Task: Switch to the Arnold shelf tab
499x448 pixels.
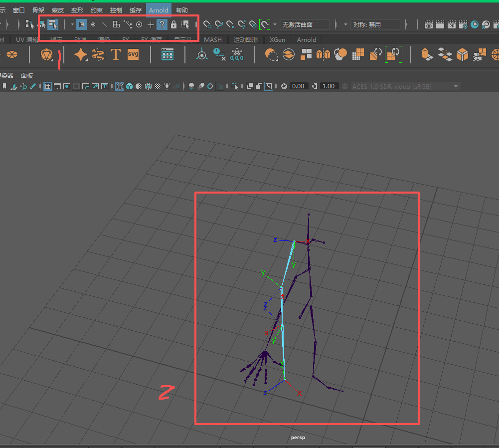Action: (307, 39)
